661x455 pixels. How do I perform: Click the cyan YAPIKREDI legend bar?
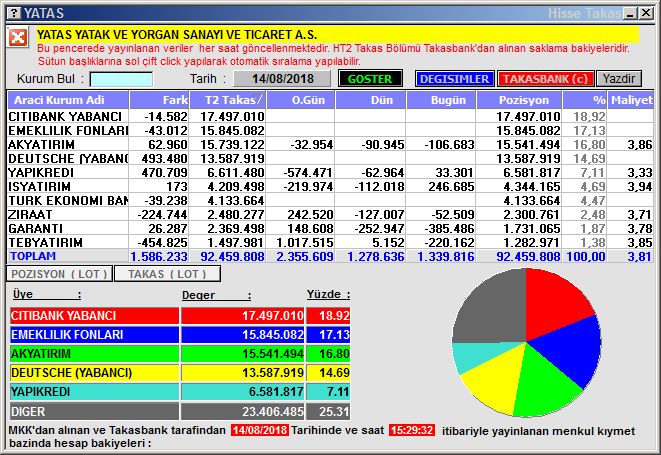pyautogui.click(x=94, y=392)
